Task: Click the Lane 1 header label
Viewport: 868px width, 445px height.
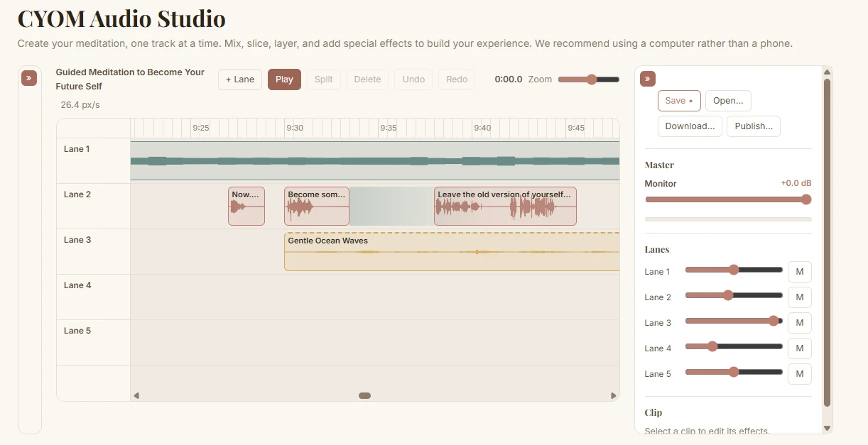Action: 77,149
